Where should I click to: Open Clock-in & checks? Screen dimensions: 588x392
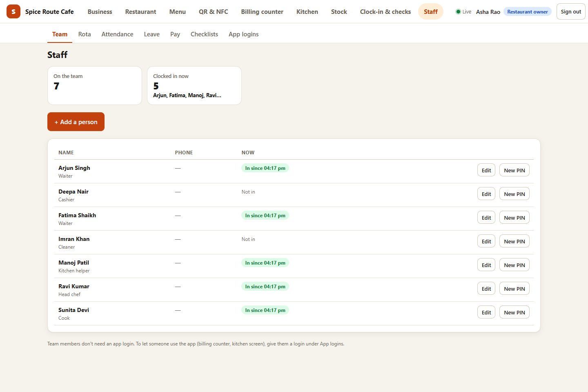point(385,11)
